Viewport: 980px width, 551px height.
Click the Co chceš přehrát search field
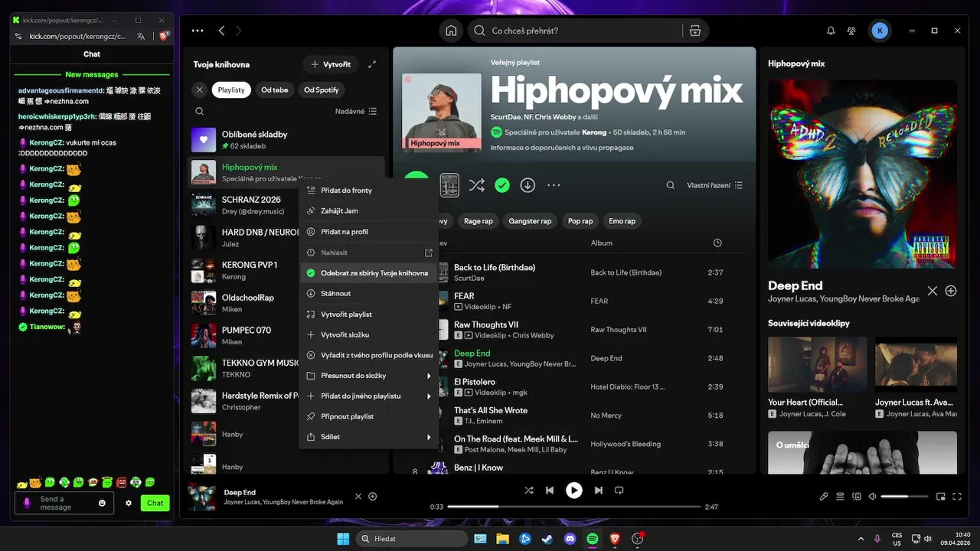(574, 31)
